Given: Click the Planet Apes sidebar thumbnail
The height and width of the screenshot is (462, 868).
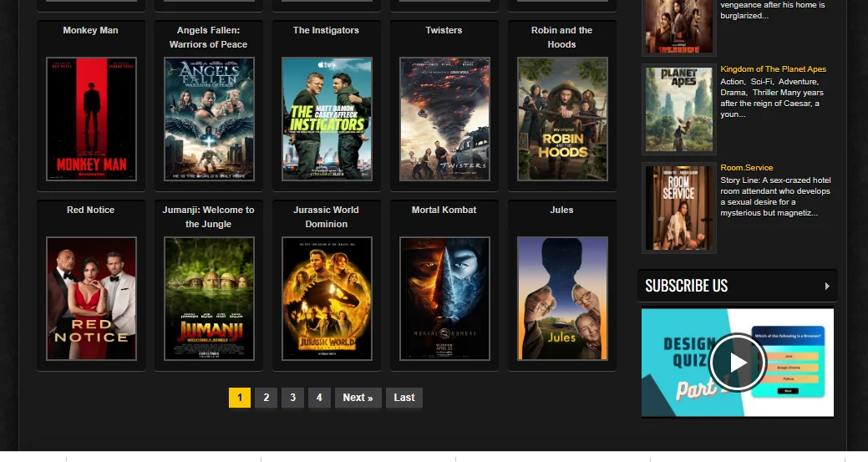Looking at the screenshot, I should click(679, 109).
